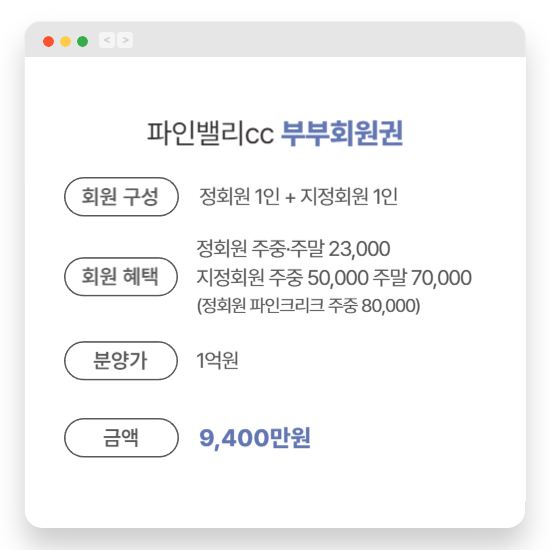This screenshot has height=550, width=550.
Task: Select the 회원 혜택 pill label
Action: coord(121,277)
